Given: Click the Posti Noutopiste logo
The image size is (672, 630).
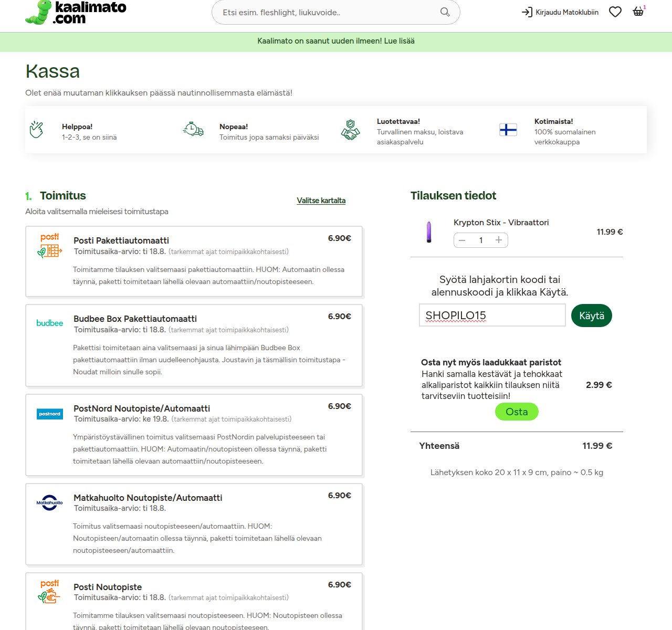Looking at the screenshot, I should (x=50, y=592).
